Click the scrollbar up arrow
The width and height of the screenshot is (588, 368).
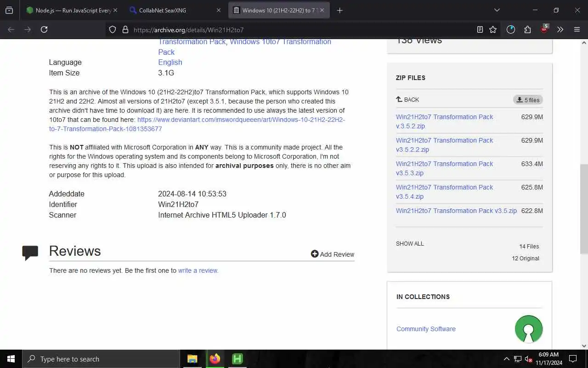coord(584,43)
